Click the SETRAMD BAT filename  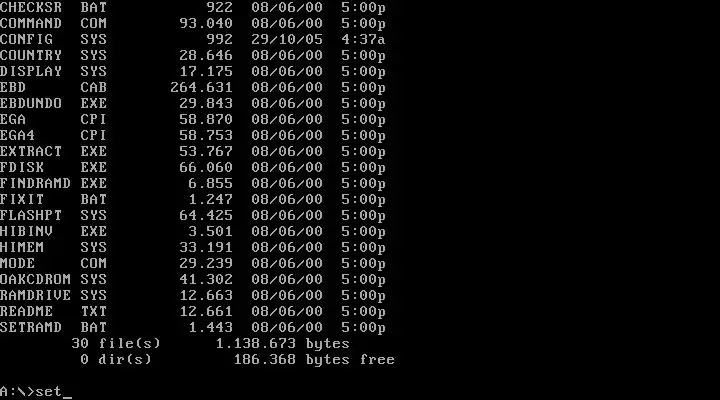point(53,327)
